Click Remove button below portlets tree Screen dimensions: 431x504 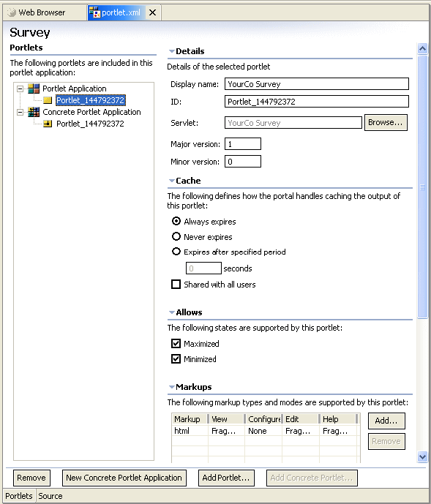(31, 478)
